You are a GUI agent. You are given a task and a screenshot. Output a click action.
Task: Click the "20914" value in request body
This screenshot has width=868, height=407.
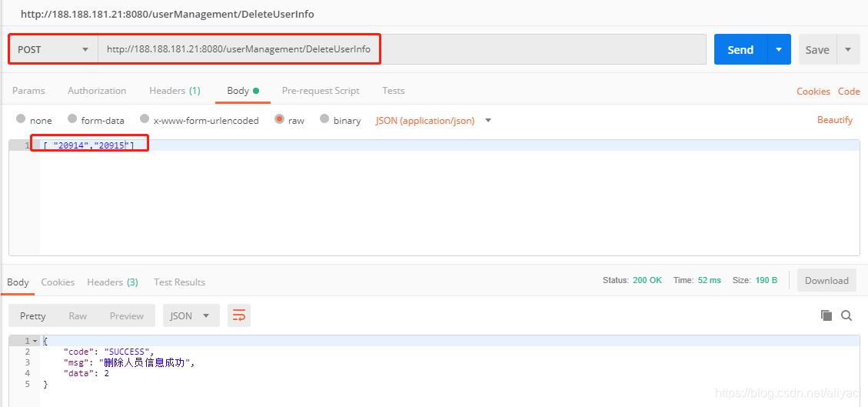click(x=72, y=145)
